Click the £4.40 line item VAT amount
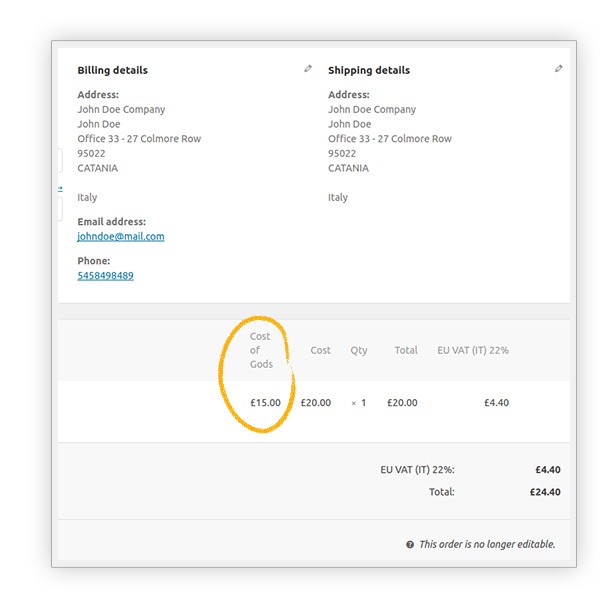 (x=497, y=403)
